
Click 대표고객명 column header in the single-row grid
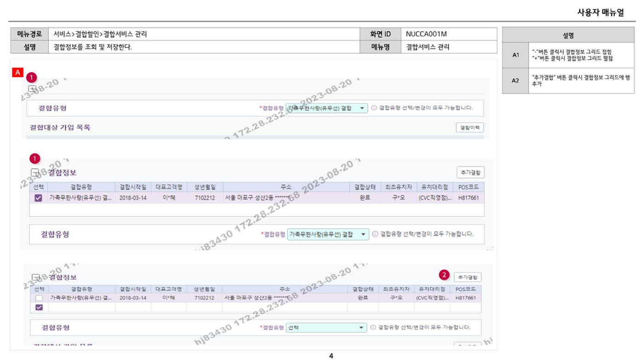(169, 187)
